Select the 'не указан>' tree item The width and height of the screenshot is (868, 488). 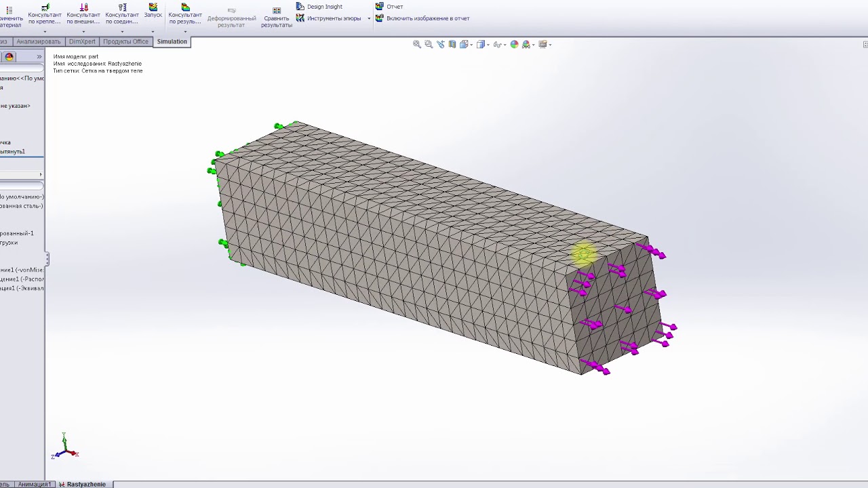pyautogui.click(x=15, y=106)
